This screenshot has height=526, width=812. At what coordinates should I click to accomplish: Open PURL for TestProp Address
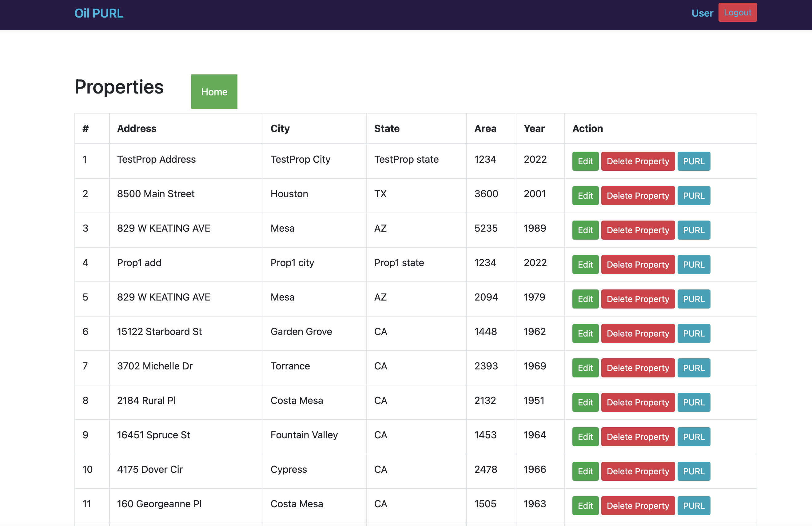693,161
